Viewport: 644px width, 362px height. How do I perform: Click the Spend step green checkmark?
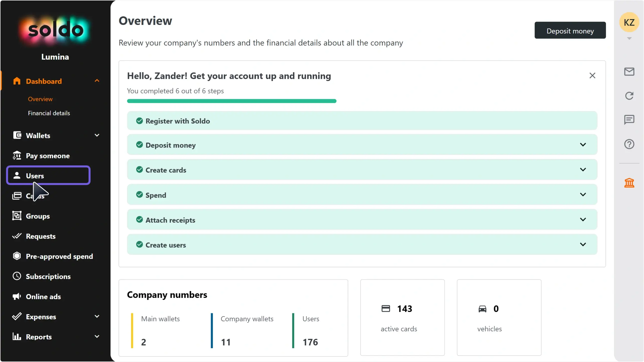tap(139, 195)
